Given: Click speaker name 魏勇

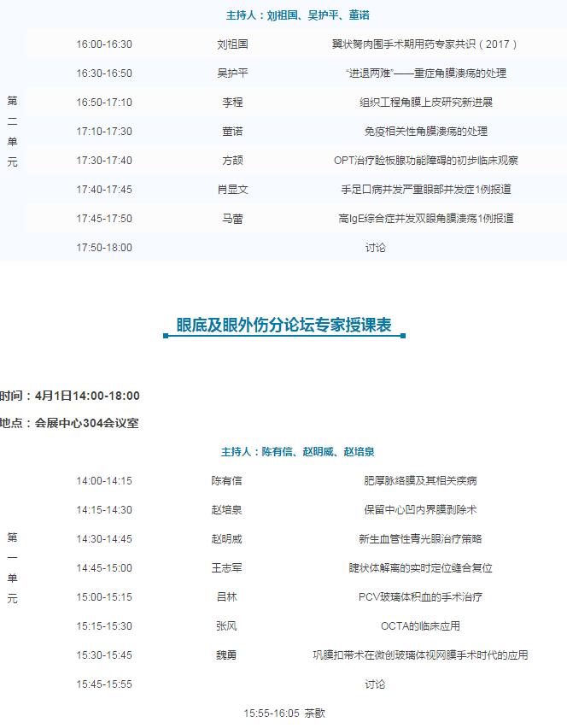Looking at the screenshot, I should [227, 655].
